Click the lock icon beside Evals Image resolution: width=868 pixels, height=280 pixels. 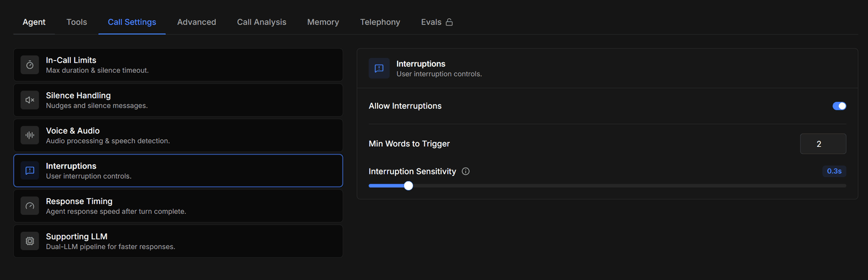click(x=449, y=22)
